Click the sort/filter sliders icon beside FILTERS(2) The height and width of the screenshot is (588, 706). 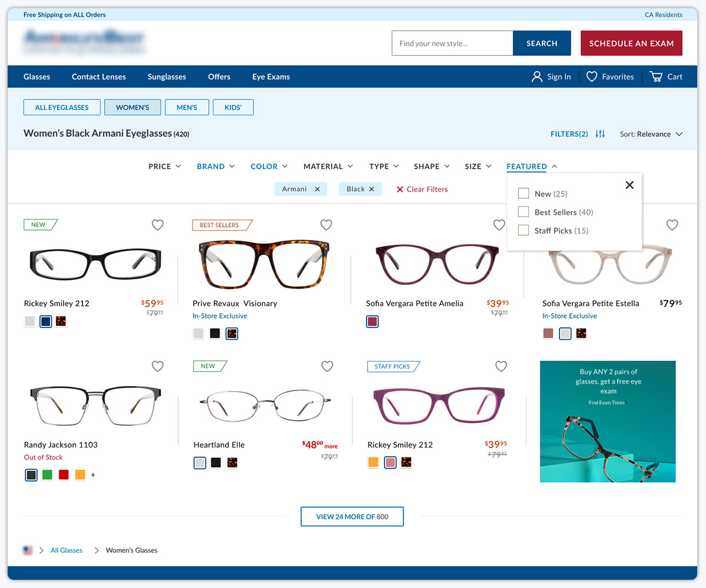tap(600, 133)
